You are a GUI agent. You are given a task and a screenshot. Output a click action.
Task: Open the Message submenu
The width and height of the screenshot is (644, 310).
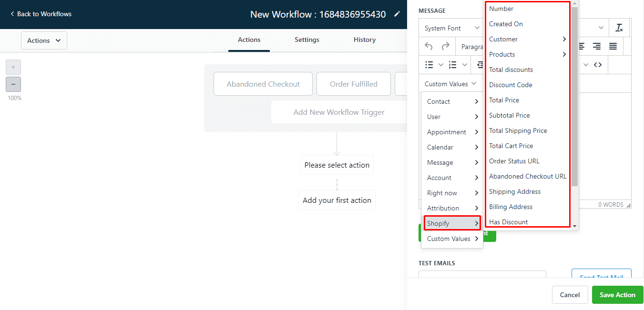coord(452,162)
